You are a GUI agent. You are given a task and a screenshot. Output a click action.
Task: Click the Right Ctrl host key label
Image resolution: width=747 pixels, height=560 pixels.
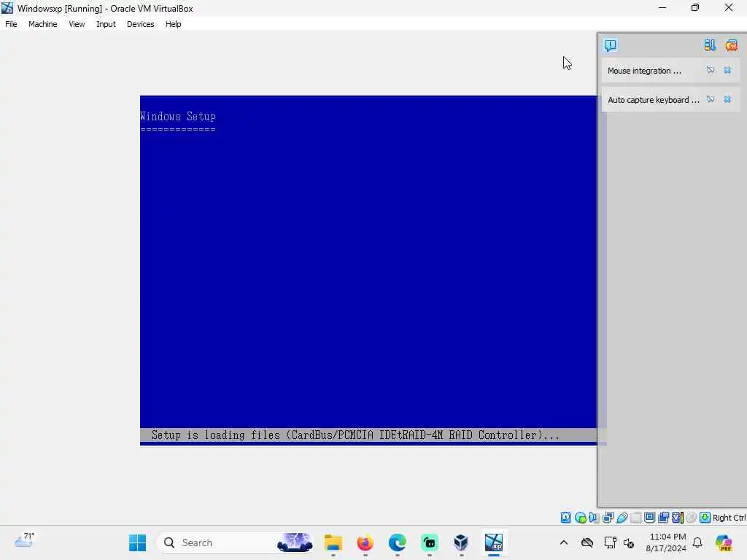(729, 518)
